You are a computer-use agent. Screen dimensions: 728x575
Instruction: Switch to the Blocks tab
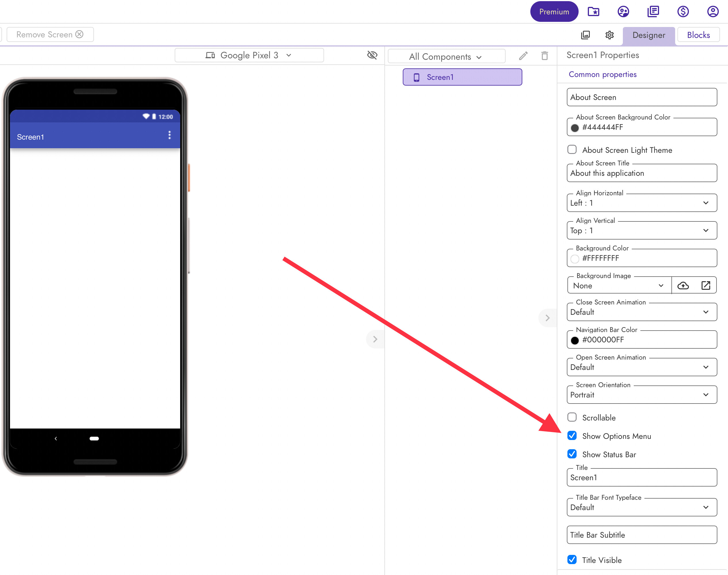tap(698, 35)
